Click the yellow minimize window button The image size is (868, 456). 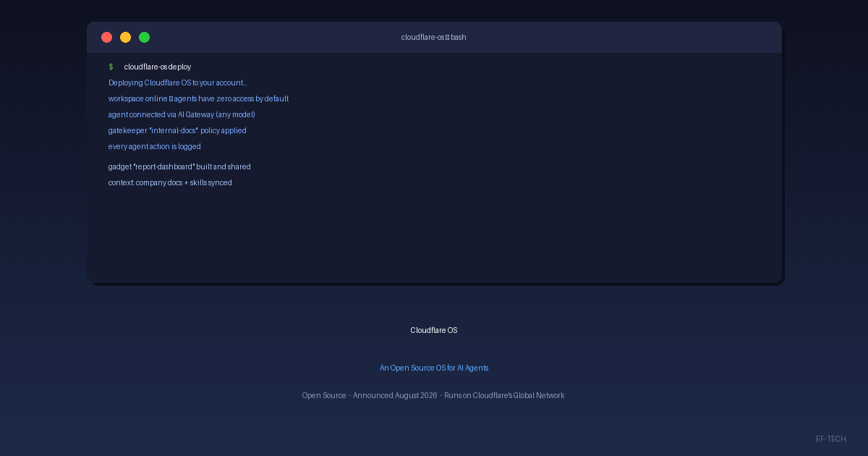click(x=125, y=37)
